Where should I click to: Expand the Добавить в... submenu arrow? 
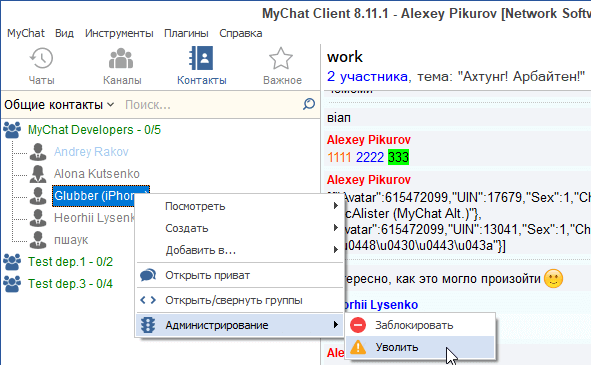click(335, 250)
